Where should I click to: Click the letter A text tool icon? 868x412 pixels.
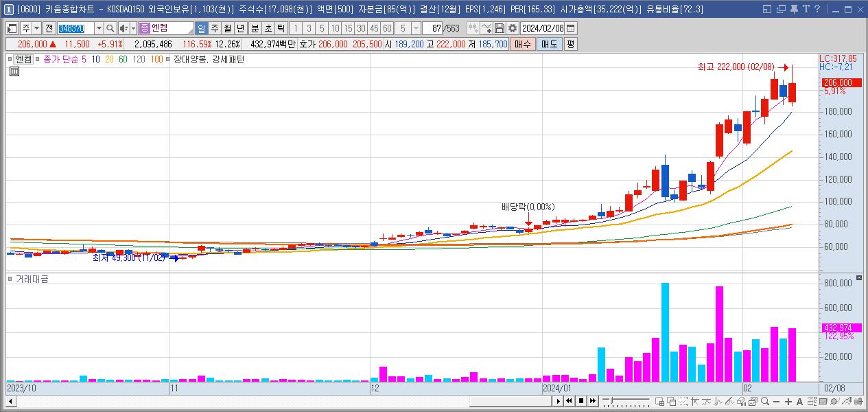(799, 401)
